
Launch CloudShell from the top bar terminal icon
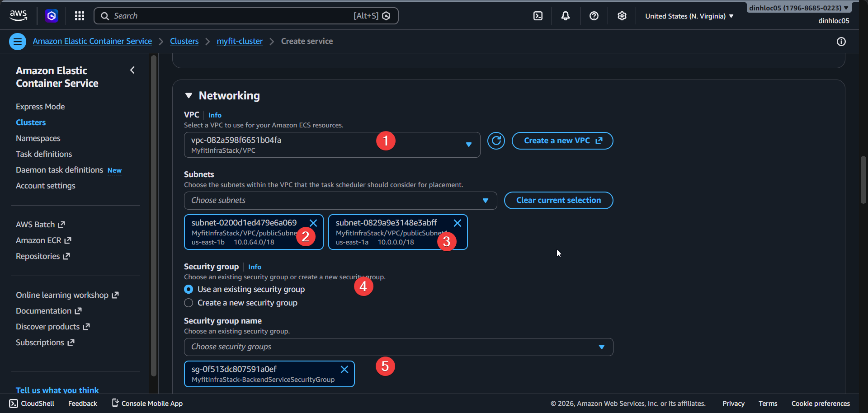click(538, 15)
